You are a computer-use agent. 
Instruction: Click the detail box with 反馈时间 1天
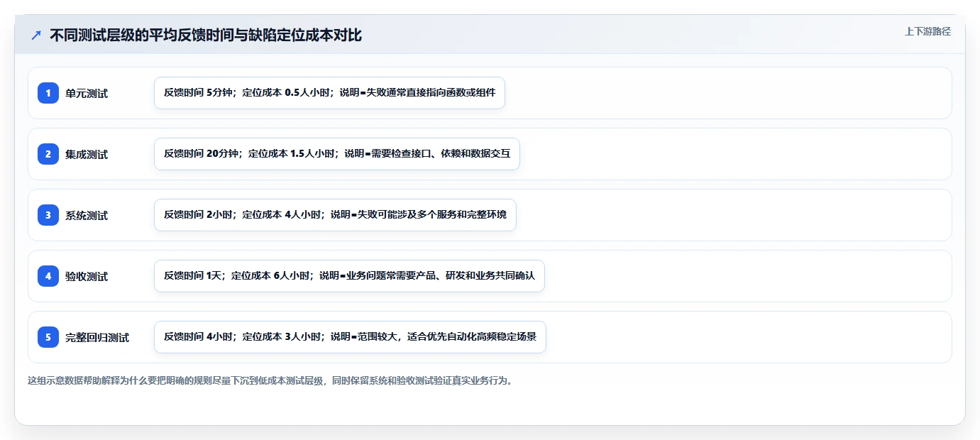349,276
